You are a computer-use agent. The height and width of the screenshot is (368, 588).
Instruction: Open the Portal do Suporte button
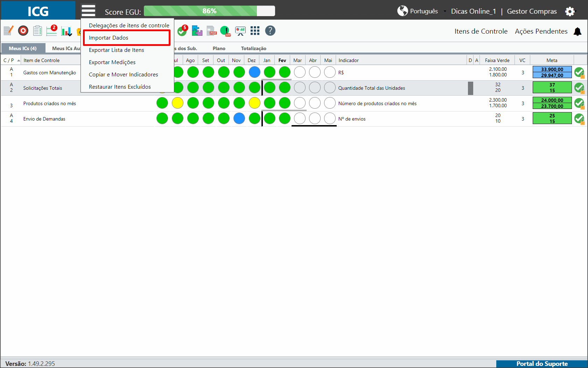coord(542,364)
